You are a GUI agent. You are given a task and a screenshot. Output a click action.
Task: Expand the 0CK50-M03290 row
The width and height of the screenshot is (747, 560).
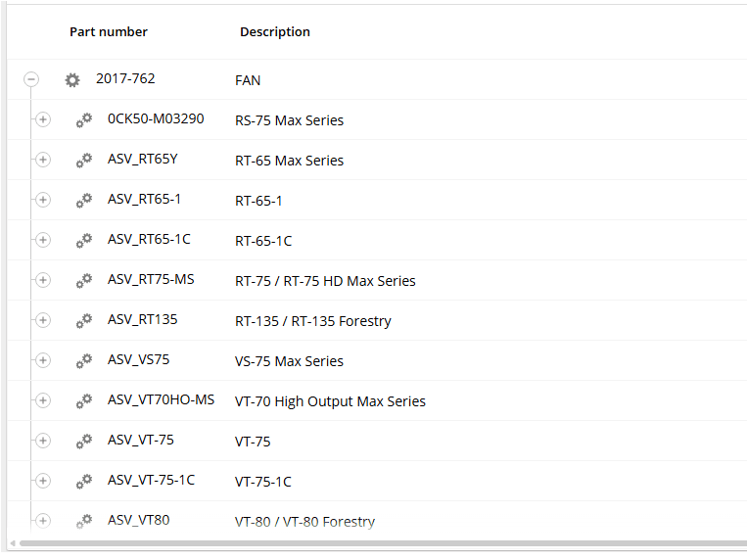[42, 119]
